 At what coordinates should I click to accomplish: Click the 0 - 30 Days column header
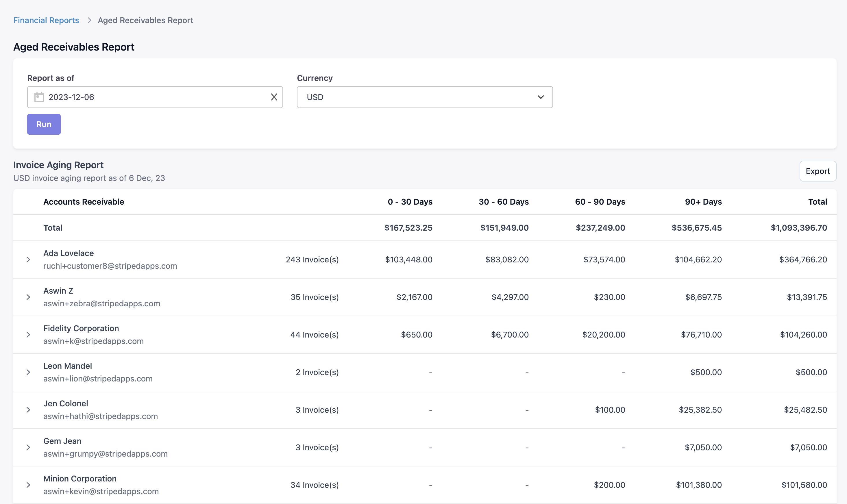(x=410, y=202)
